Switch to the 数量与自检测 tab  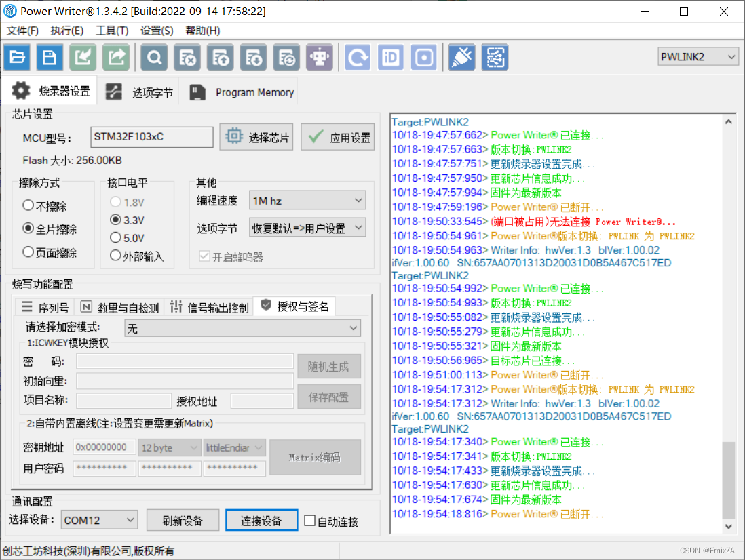point(119,307)
